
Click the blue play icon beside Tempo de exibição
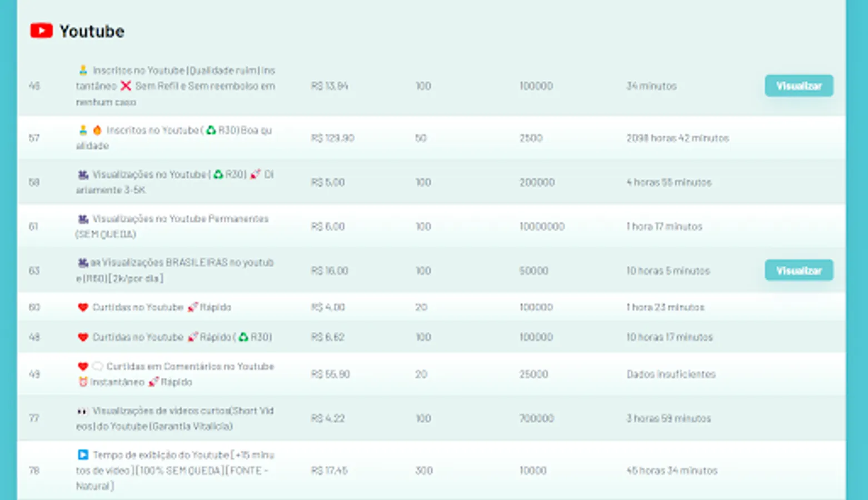tap(83, 455)
